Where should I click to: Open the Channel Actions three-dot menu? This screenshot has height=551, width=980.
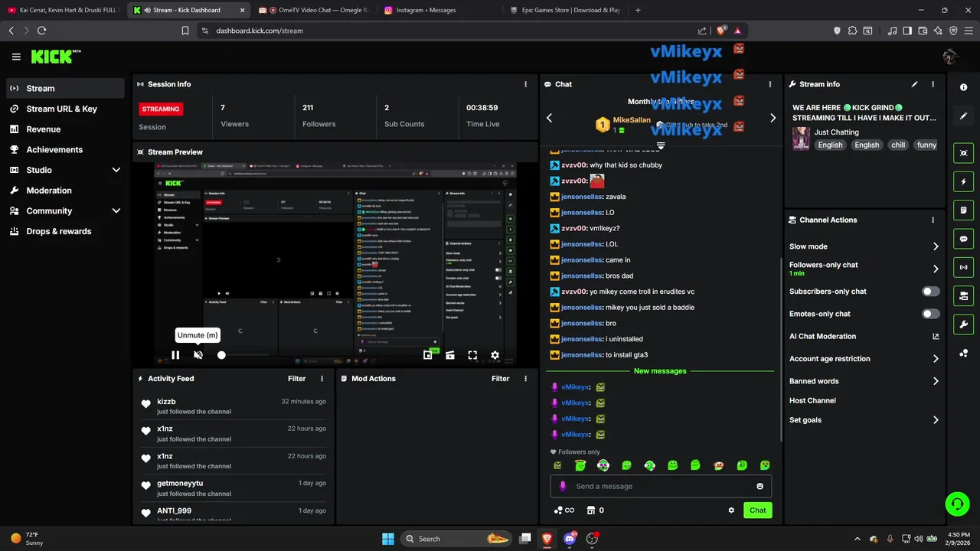point(933,220)
